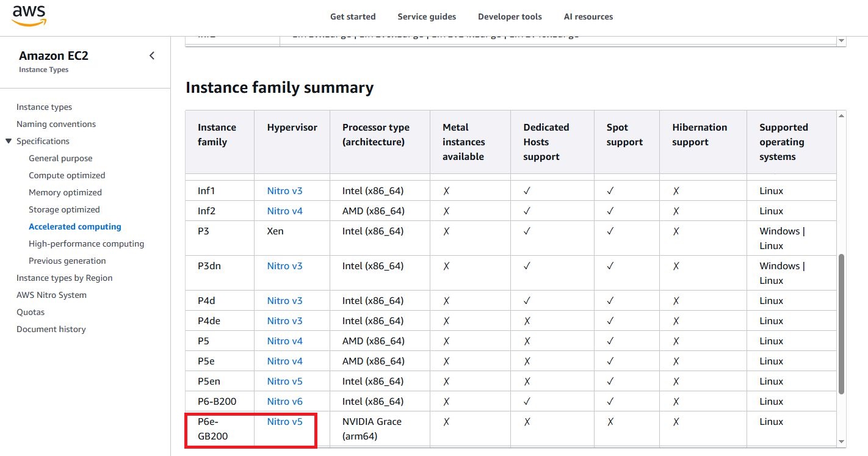Open Instance types in sidebar
The height and width of the screenshot is (456, 868).
(44, 107)
